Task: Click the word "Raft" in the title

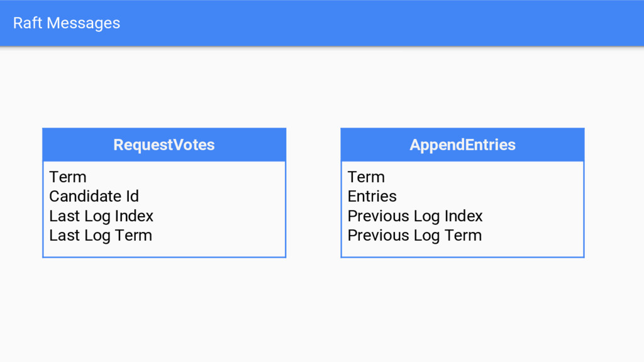Action: coord(27,23)
